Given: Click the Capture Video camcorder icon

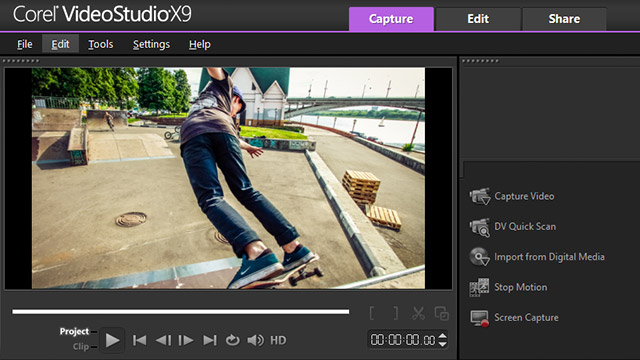Looking at the screenshot, I should click(480, 196).
